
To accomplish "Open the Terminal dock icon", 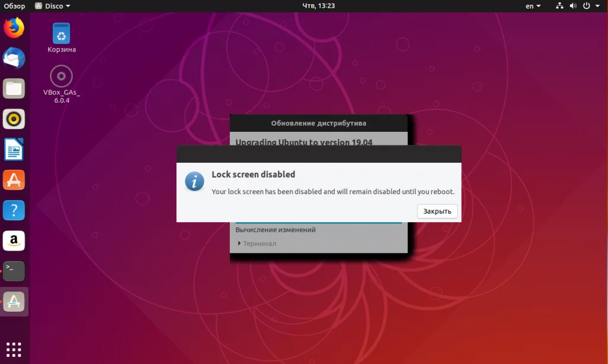I will point(14,271).
